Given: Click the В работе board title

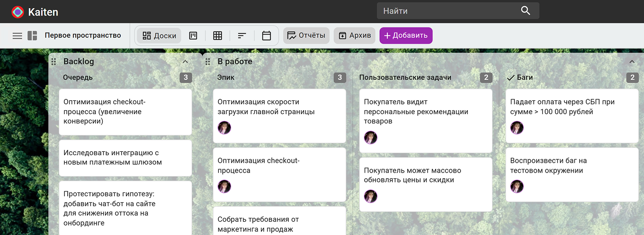Looking at the screenshot, I should point(235,61).
